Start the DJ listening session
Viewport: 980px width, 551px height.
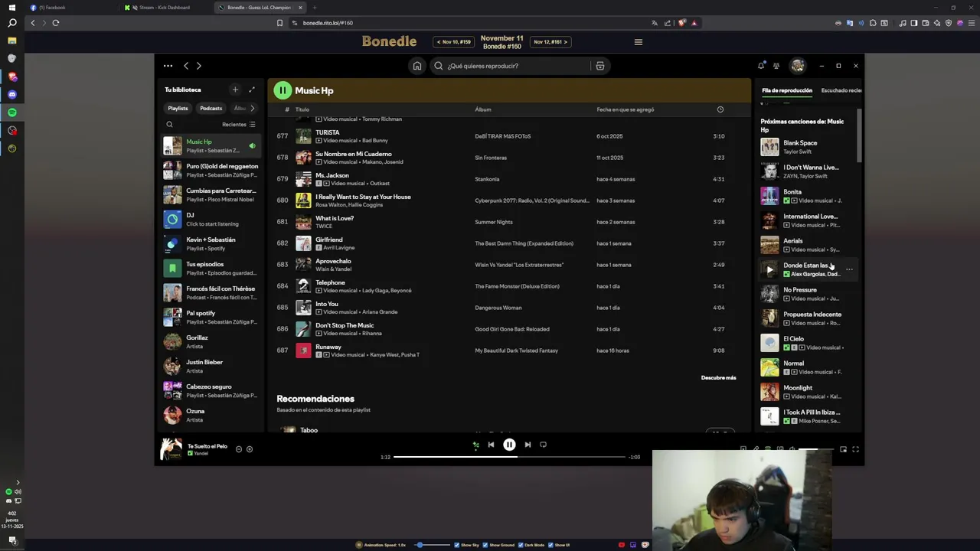[x=211, y=219]
